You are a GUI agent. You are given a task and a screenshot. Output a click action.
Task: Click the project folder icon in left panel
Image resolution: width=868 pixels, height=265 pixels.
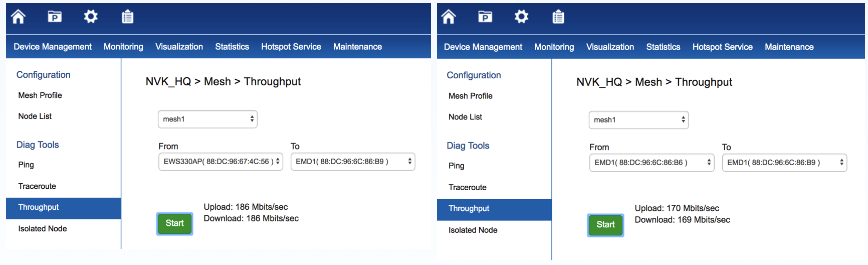pyautogui.click(x=55, y=17)
